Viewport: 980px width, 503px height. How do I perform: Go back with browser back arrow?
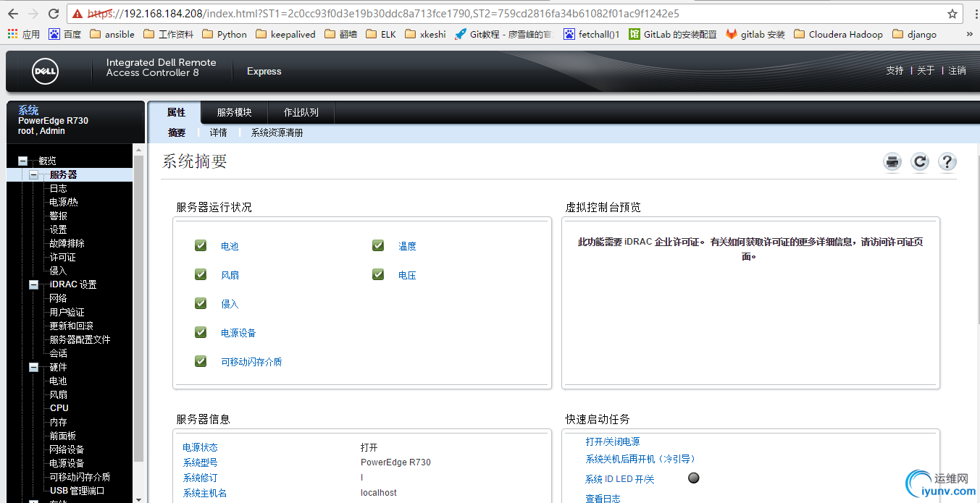tap(13, 14)
